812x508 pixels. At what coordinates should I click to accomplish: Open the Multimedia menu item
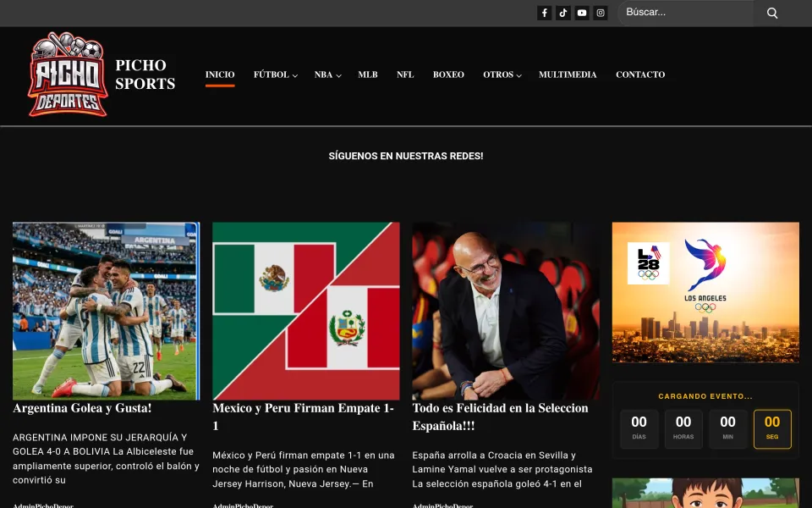coord(568,75)
